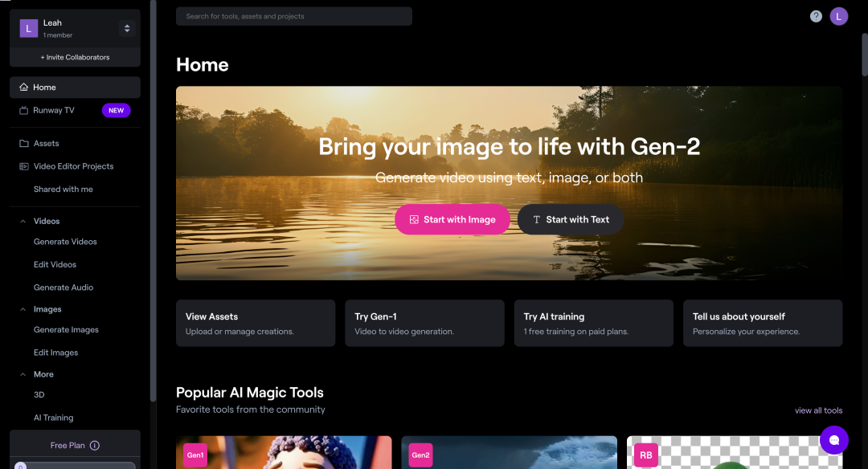Click the main page vertical scrollbar
This screenshot has height=469, width=868.
[865, 55]
